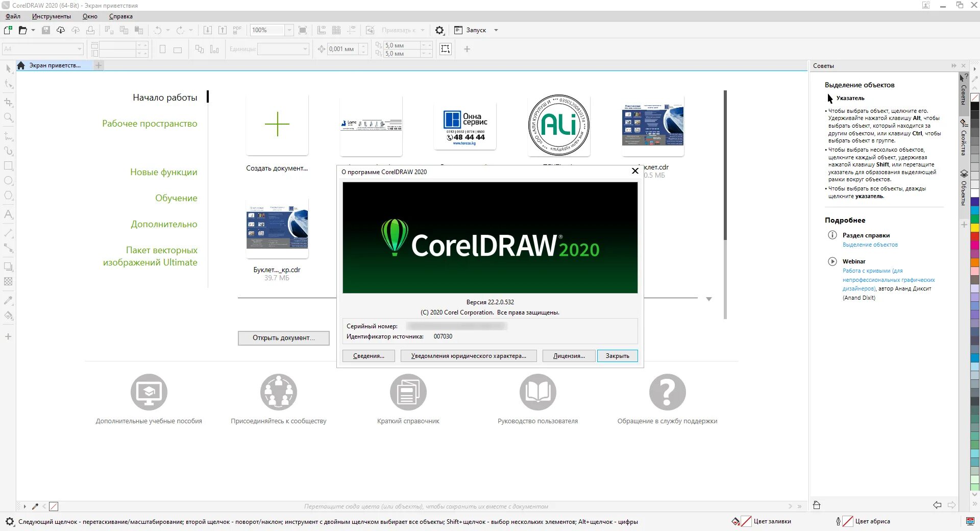The image size is (980, 531).
Task: Click the Import icon with down arrow
Action: [207, 30]
